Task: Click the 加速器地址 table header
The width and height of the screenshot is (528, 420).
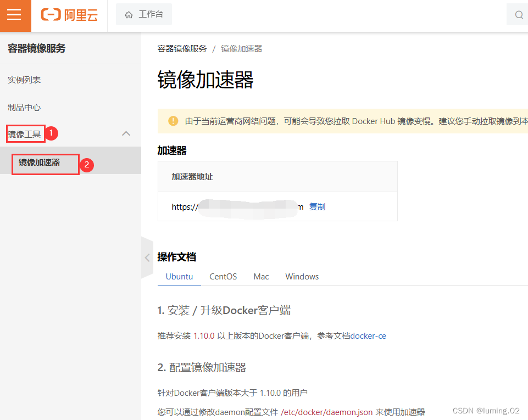Action: [x=192, y=177]
